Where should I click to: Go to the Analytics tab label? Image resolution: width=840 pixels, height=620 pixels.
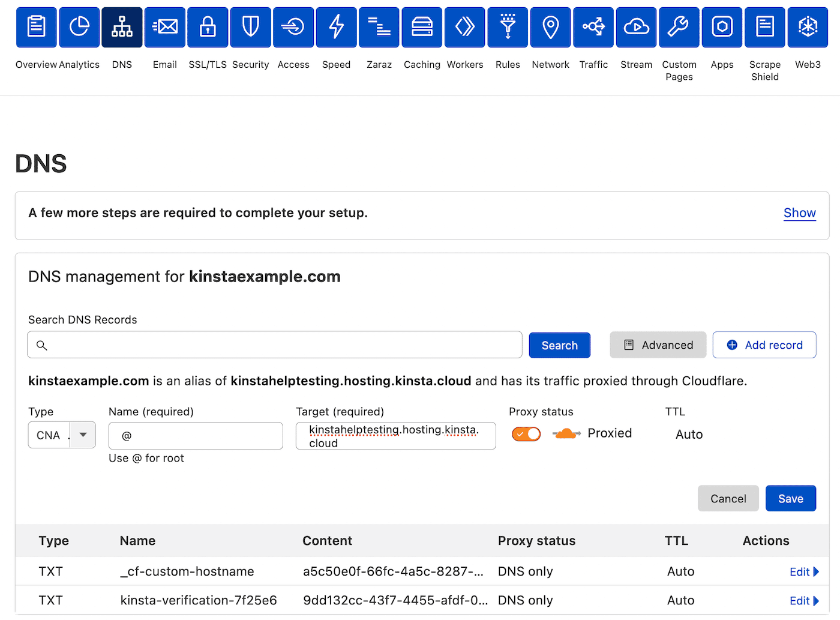coord(79,65)
